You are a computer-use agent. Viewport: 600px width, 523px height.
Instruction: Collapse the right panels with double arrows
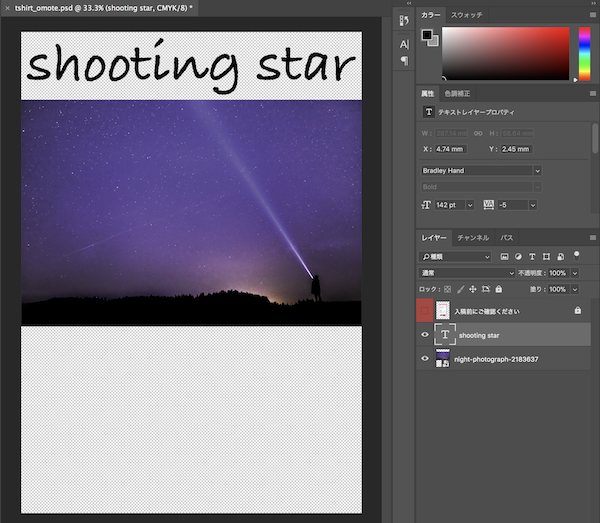click(x=593, y=3)
